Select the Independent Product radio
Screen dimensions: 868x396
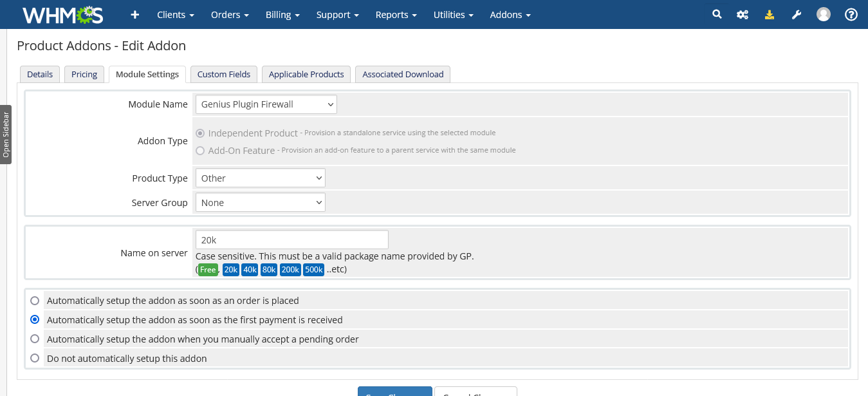pos(201,133)
